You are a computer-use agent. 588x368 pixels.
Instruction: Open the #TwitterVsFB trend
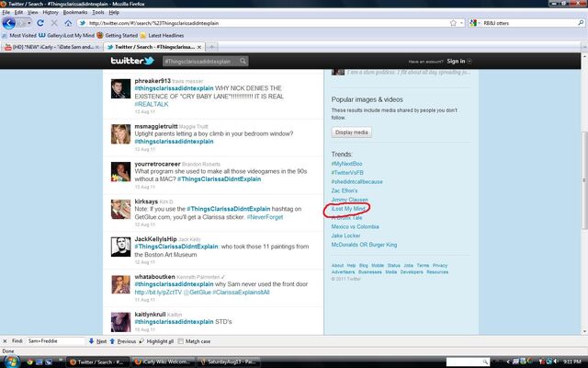347,173
